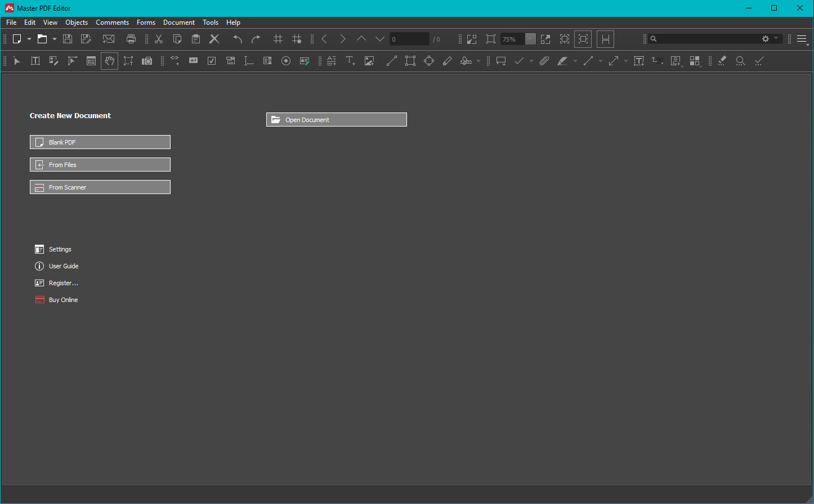Click the Blank PDF button

100,142
